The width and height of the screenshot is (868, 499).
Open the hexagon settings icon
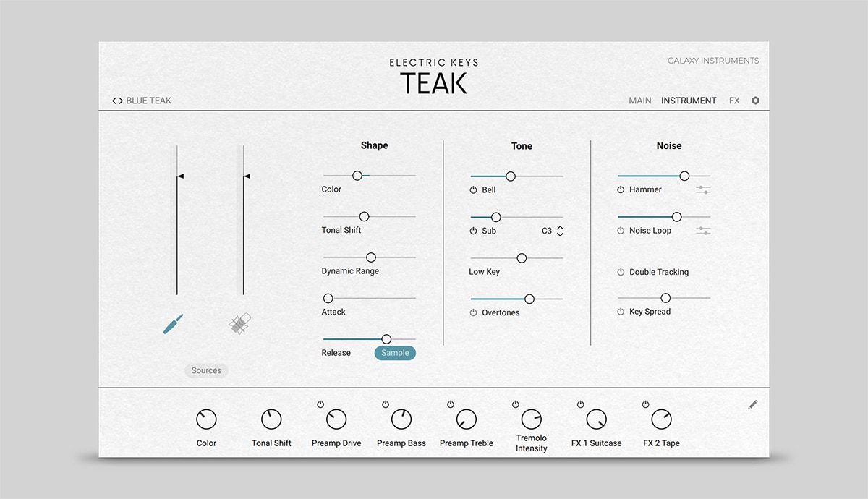(756, 101)
